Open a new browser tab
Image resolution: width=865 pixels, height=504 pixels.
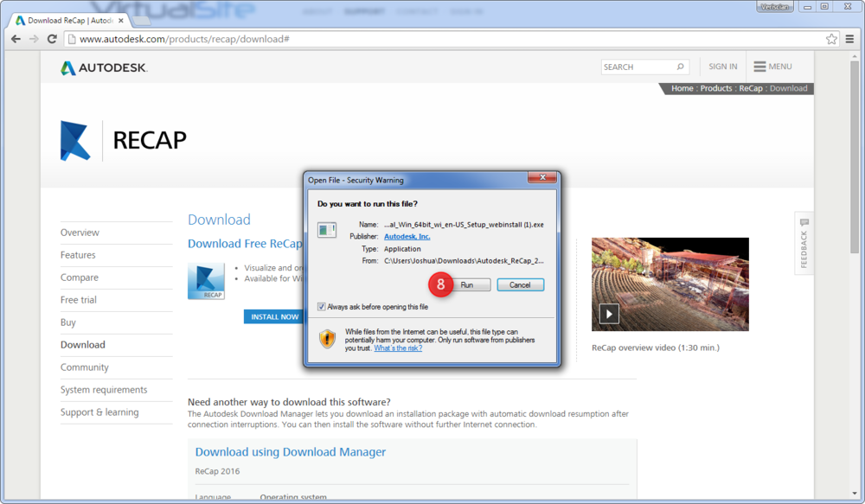click(141, 21)
